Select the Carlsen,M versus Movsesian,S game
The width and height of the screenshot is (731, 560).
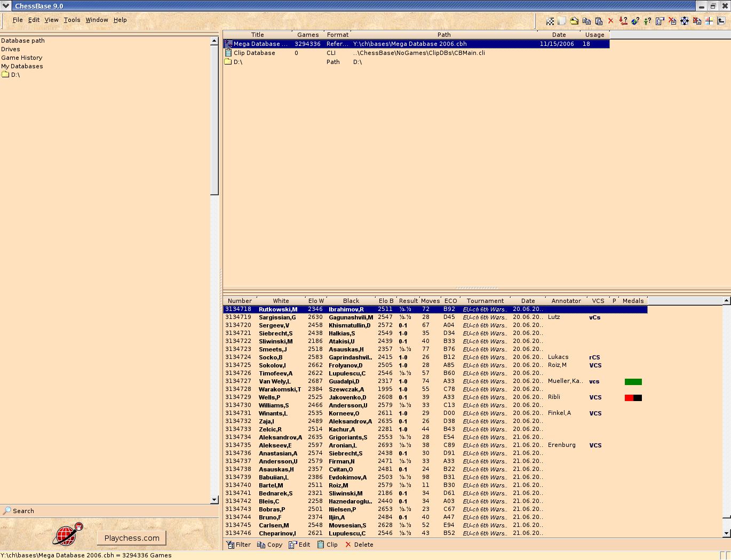coord(435,525)
